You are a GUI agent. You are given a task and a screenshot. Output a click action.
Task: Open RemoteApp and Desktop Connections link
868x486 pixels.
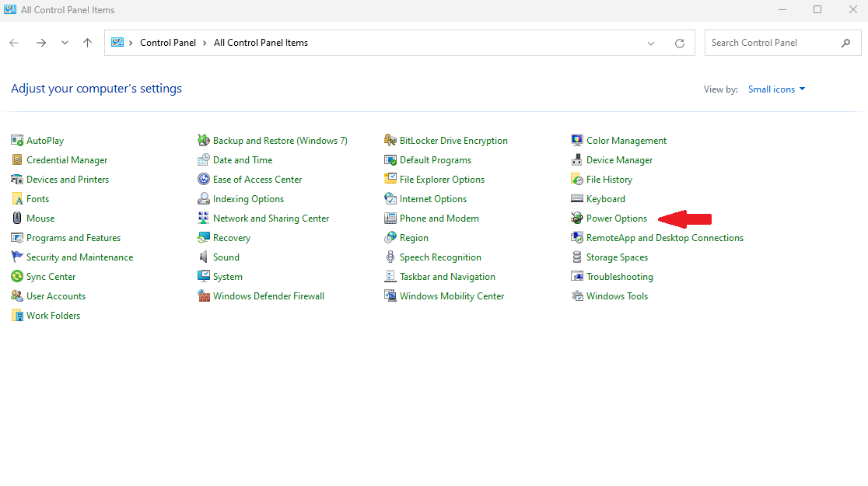tap(665, 238)
